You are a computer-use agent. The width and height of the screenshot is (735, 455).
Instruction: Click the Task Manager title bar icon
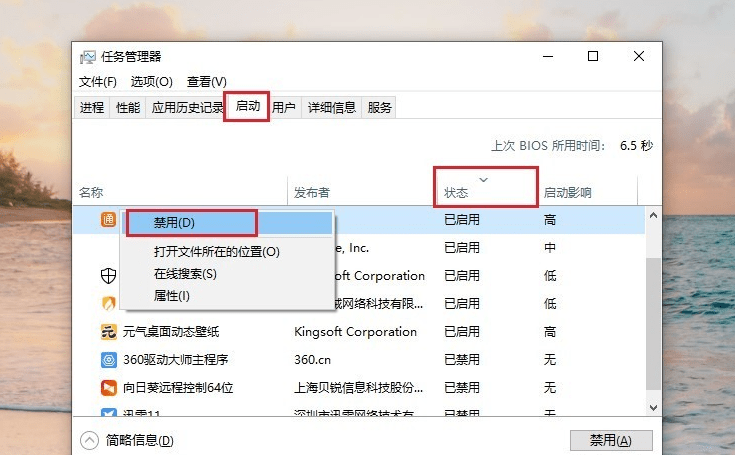click(88, 57)
